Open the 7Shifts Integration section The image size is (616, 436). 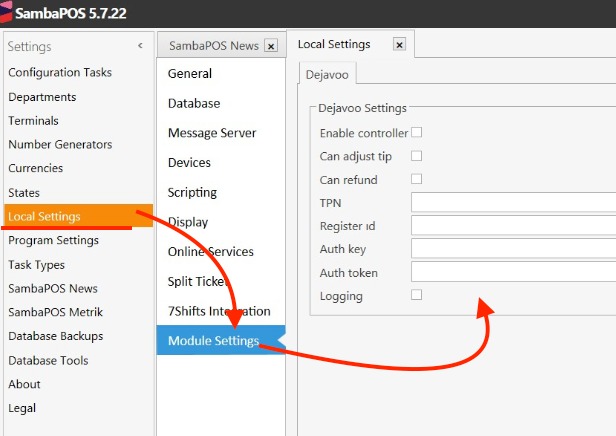pyautogui.click(x=221, y=311)
